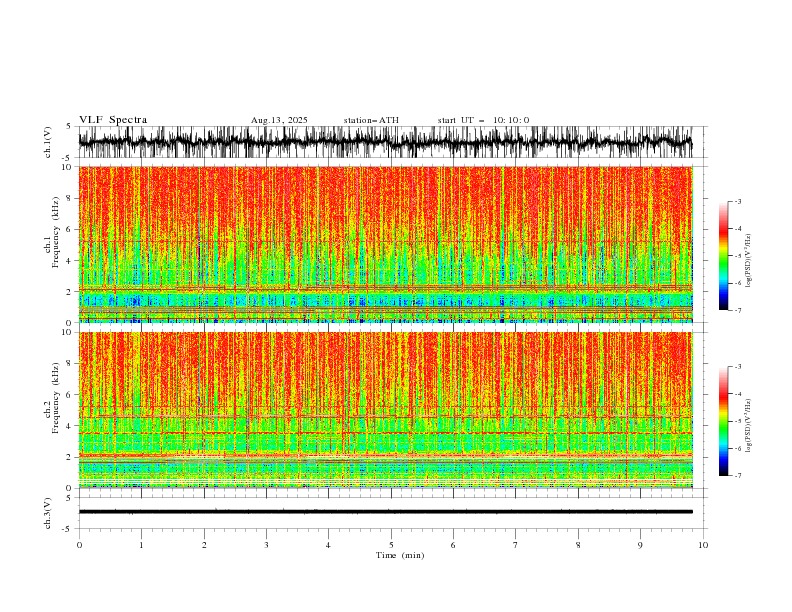The width and height of the screenshot is (792, 612).
Task: Click the '2' kHz tick on ch.1 axis
Action: [x=71, y=292]
